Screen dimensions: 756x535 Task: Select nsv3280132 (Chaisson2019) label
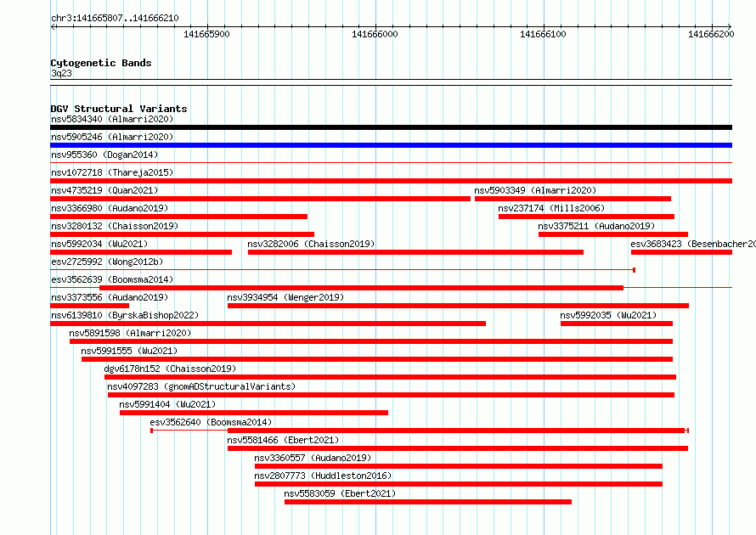115,226
